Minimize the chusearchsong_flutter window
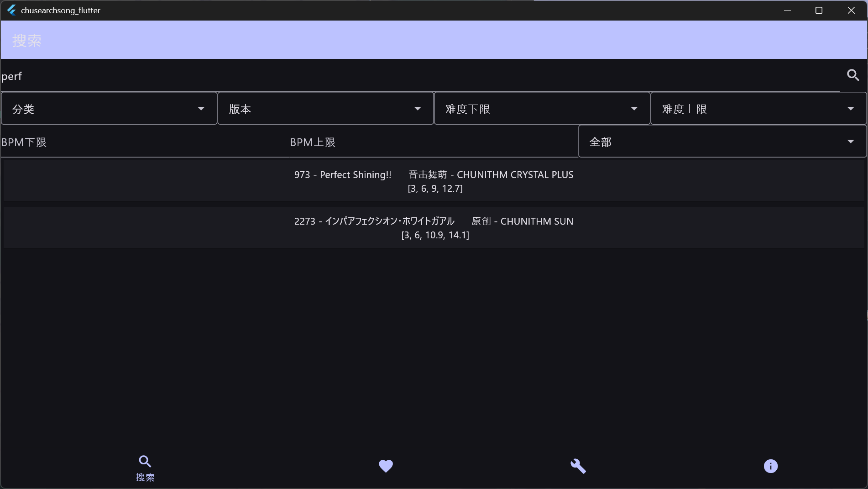868x489 pixels. [x=787, y=10]
